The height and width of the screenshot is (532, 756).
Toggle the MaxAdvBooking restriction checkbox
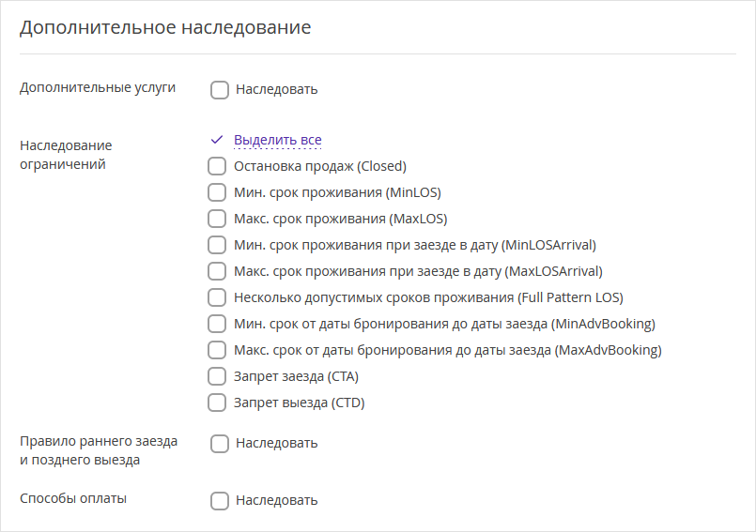tap(217, 350)
